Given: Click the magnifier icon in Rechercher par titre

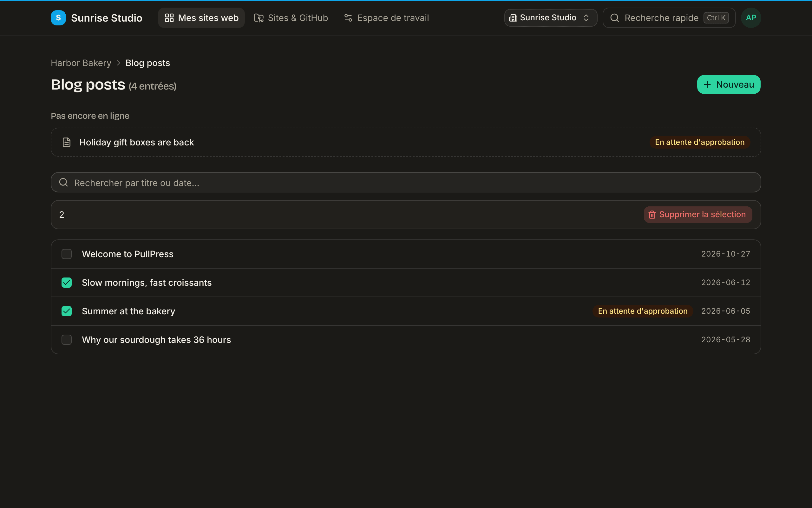Looking at the screenshot, I should tap(63, 183).
